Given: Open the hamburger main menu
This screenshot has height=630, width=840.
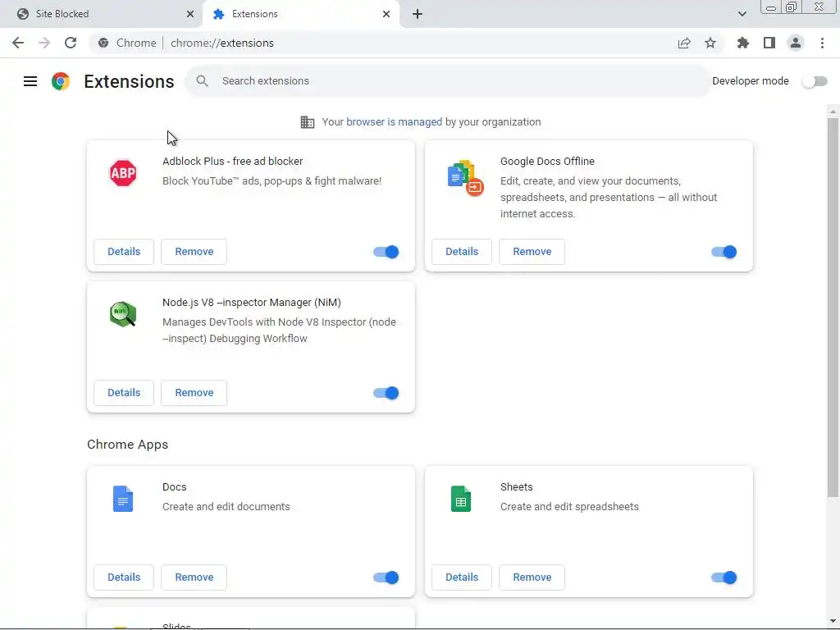Looking at the screenshot, I should tap(30, 81).
